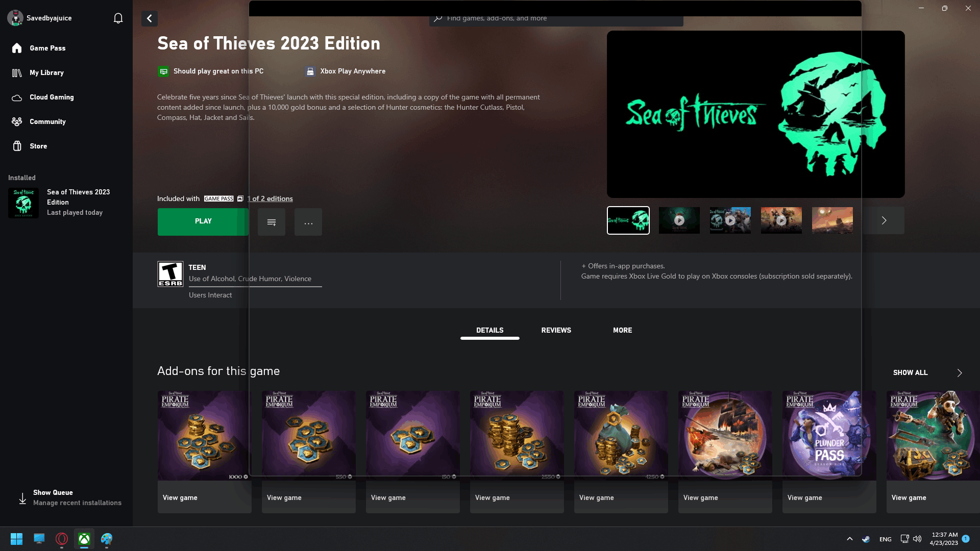Click the Savedbyajuice profile avatar

(x=15, y=18)
